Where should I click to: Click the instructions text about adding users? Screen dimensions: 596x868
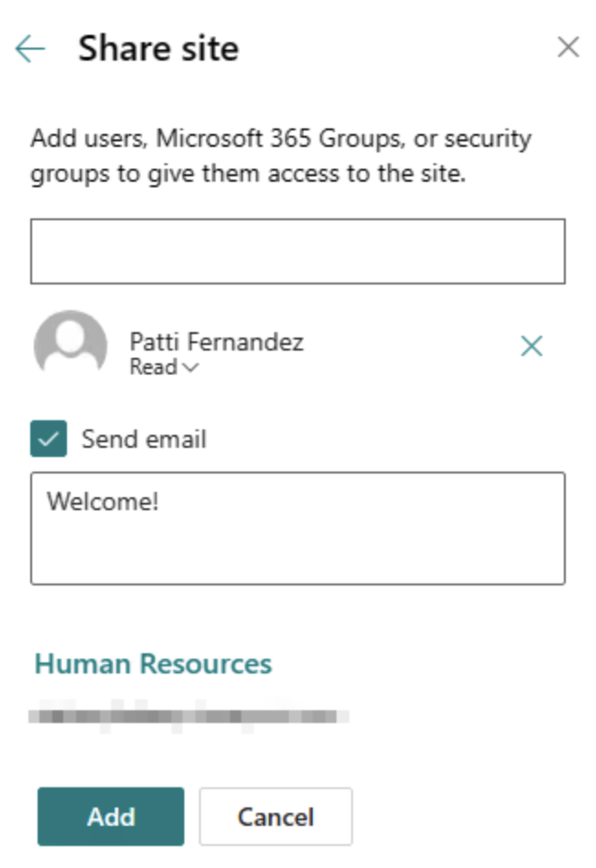click(x=281, y=156)
